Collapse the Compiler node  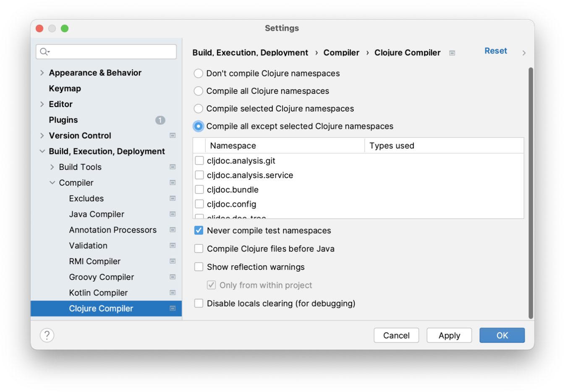click(52, 183)
